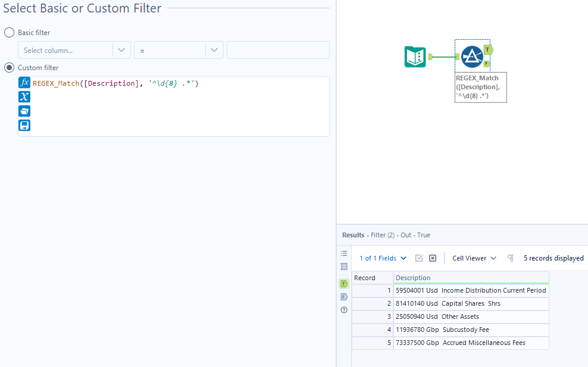Click the Results panel title
Viewport: 588px width, 367px height.
(353, 235)
